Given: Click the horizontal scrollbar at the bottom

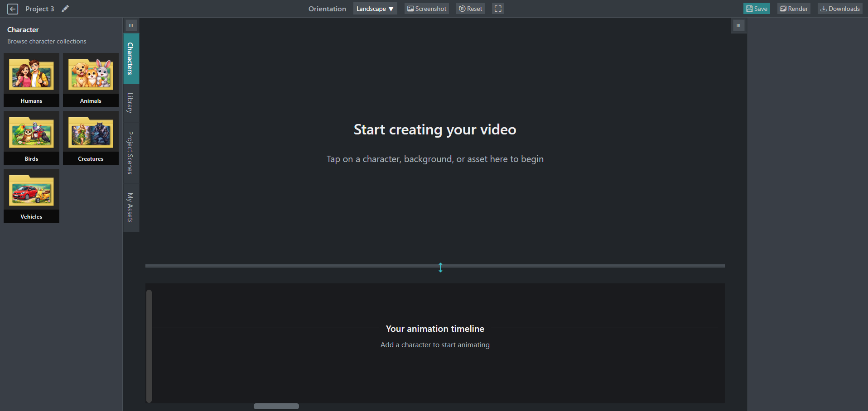Looking at the screenshot, I should 276,406.
